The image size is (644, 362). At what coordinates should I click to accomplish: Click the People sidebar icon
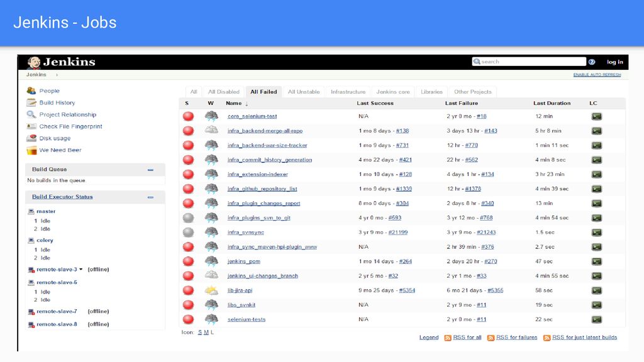click(31, 90)
